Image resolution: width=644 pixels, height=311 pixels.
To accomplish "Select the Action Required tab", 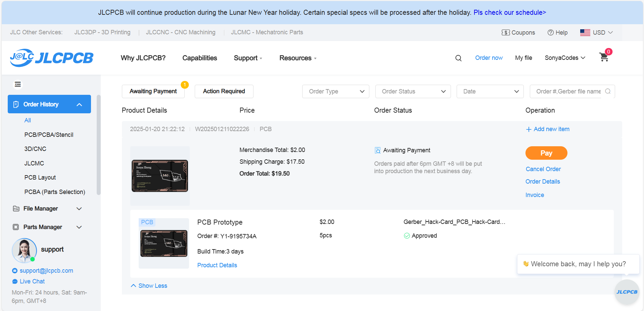I will 224,91.
